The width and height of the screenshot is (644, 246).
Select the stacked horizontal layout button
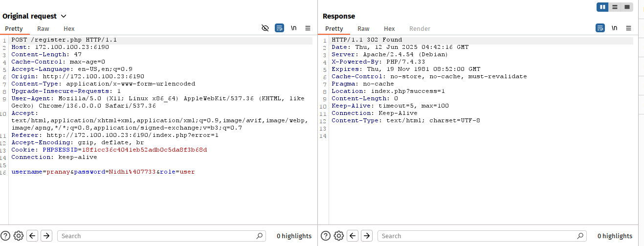click(615, 7)
